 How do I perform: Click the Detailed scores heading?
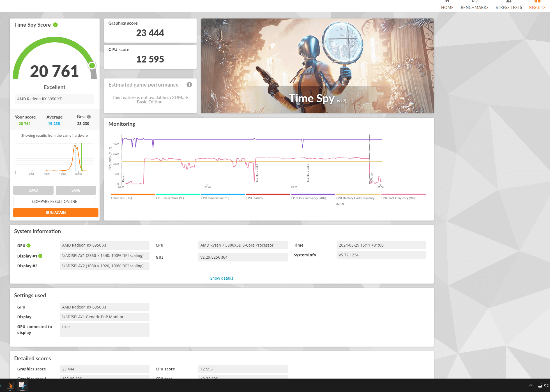33,358
